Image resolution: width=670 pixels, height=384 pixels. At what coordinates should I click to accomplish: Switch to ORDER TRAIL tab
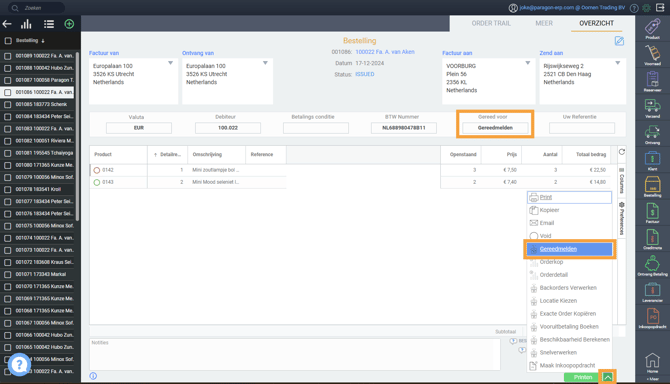tap(491, 23)
